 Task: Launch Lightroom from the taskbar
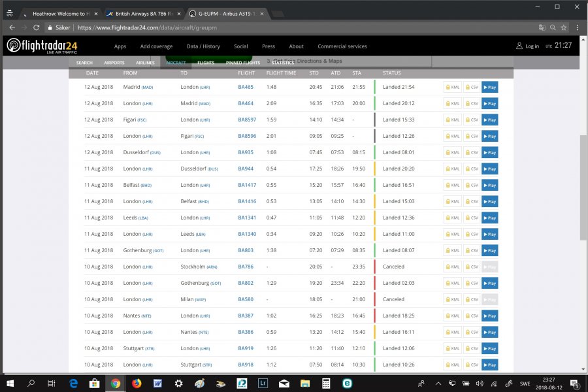tap(263, 384)
